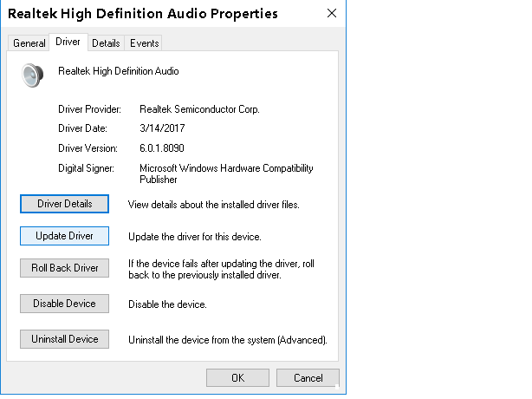Click the Driver Date label
Image resolution: width=532 pixels, height=399 pixels.
coord(82,128)
